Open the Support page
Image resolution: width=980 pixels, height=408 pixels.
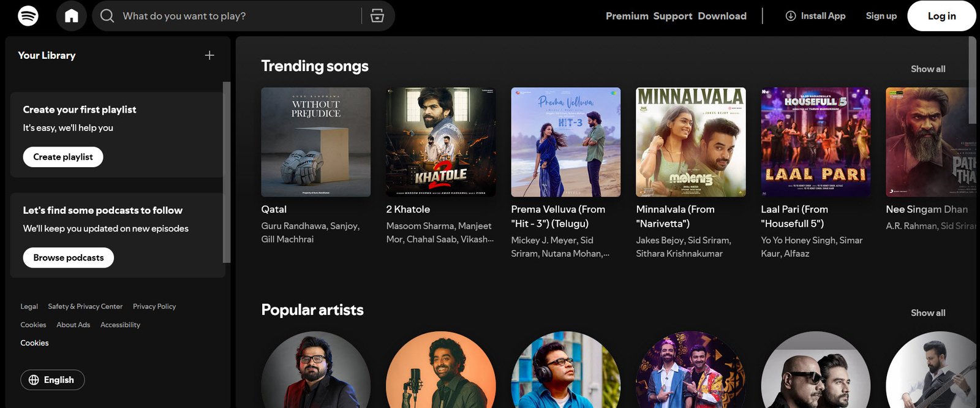673,16
